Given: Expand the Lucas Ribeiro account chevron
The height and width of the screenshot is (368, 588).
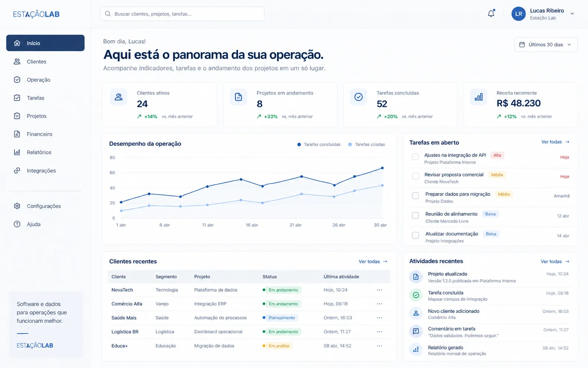Looking at the screenshot, I should coord(572,14).
